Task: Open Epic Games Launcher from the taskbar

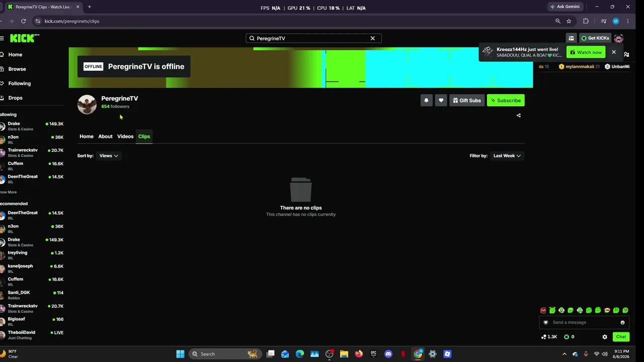Action: (373, 354)
